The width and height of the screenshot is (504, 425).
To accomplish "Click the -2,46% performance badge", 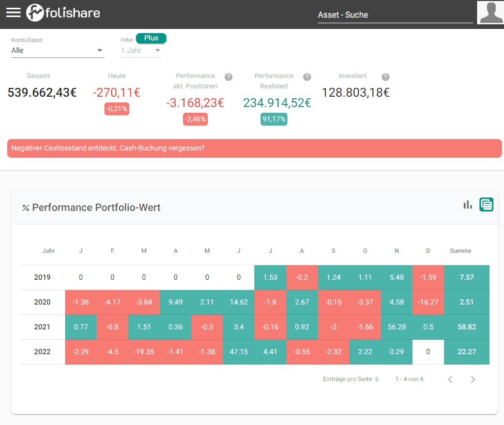I will (x=195, y=119).
